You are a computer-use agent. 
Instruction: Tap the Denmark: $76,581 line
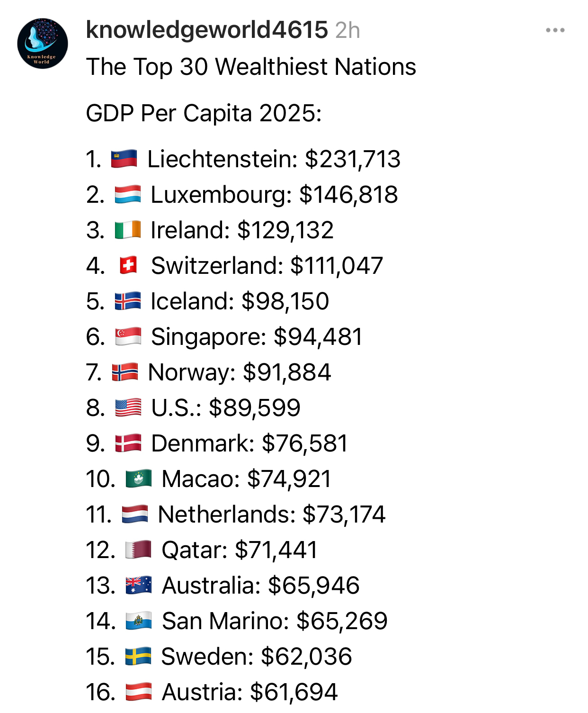[249, 444]
